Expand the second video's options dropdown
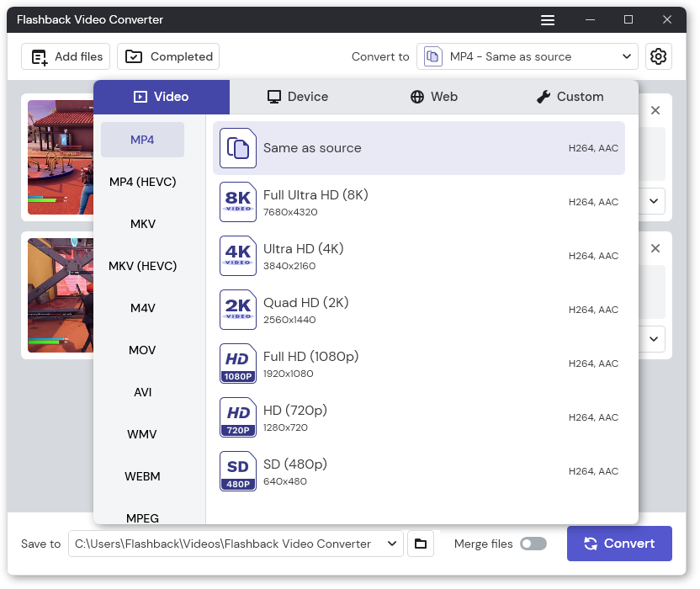The height and width of the screenshot is (589, 700). (653, 339)
